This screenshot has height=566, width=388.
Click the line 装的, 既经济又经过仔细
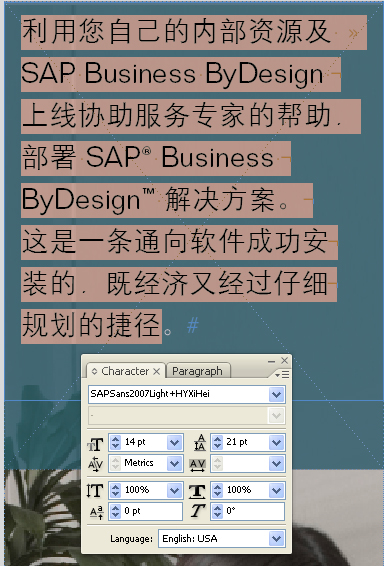coord(179,284)
